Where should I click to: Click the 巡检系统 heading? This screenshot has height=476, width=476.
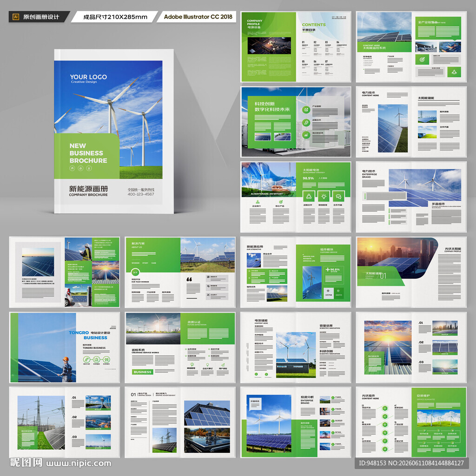[x=138, y=350]
